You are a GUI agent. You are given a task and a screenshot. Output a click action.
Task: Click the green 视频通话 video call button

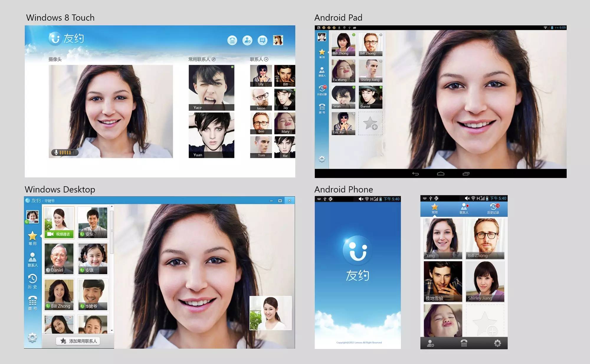click(x=59, y=234)
